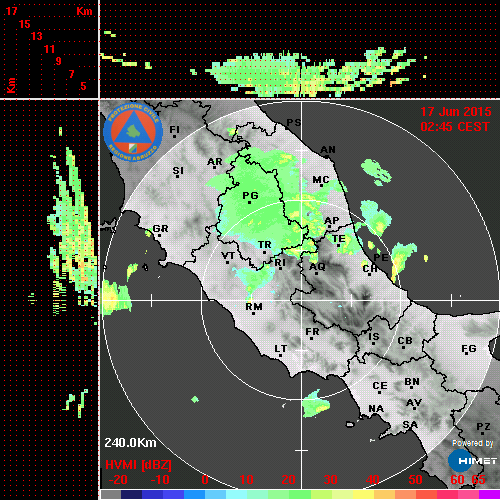Click the 'CE' city label
The width and height of the screenshot is (500, 500).
(x=380, y=386)
